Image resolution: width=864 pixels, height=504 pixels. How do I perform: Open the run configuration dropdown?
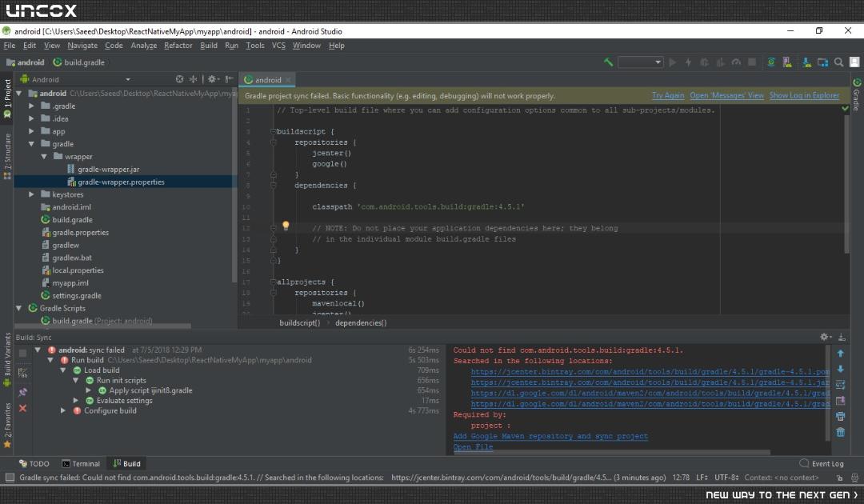pyautogui.click(x=640, y=62)
